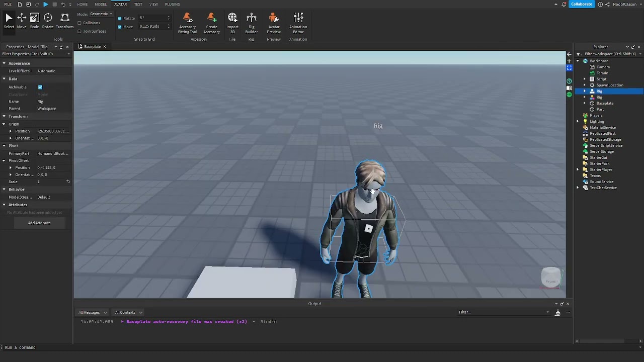Click the blue Play button in the title bar

tap(45, 5)
